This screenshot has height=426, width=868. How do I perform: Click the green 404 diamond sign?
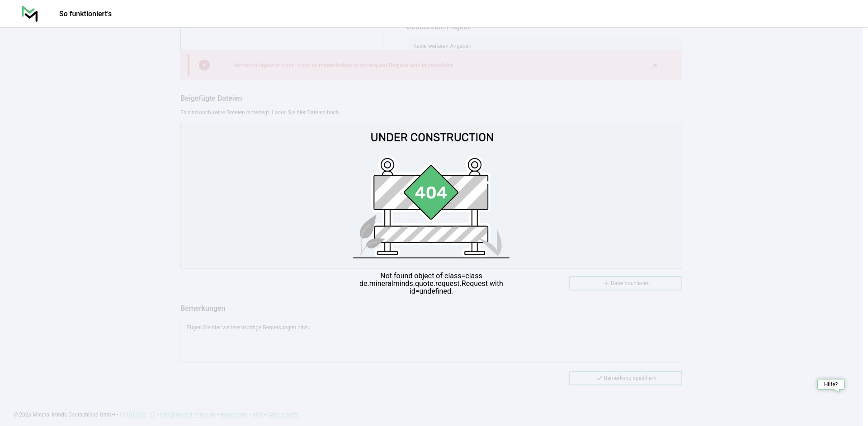(431, 192)
